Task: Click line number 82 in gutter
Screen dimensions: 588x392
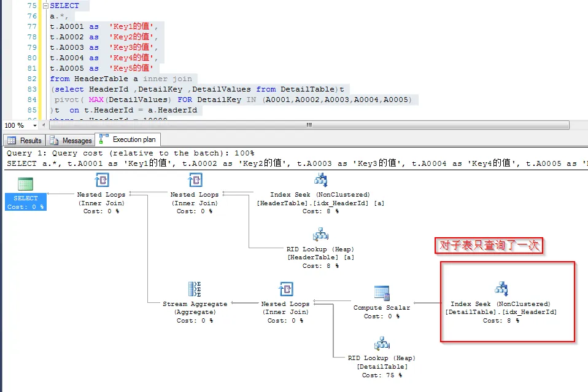Action: (32, 79)
